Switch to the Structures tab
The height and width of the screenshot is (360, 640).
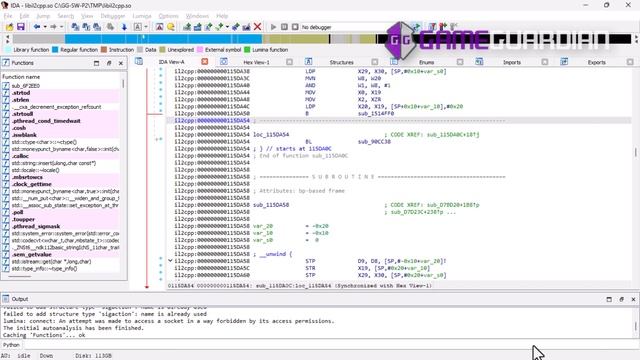click(341, 62)
